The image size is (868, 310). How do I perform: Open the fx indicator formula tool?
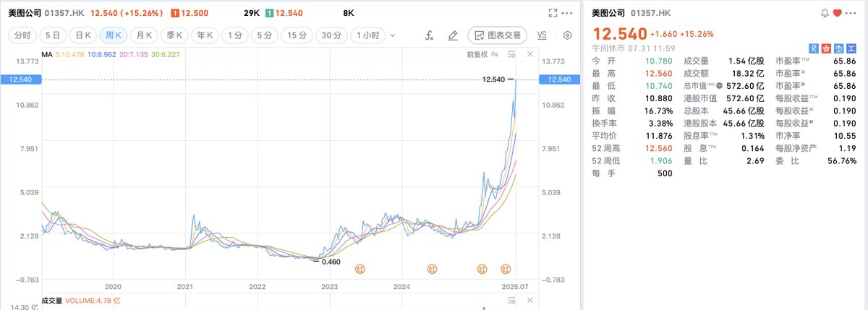(x=429, y=35)
